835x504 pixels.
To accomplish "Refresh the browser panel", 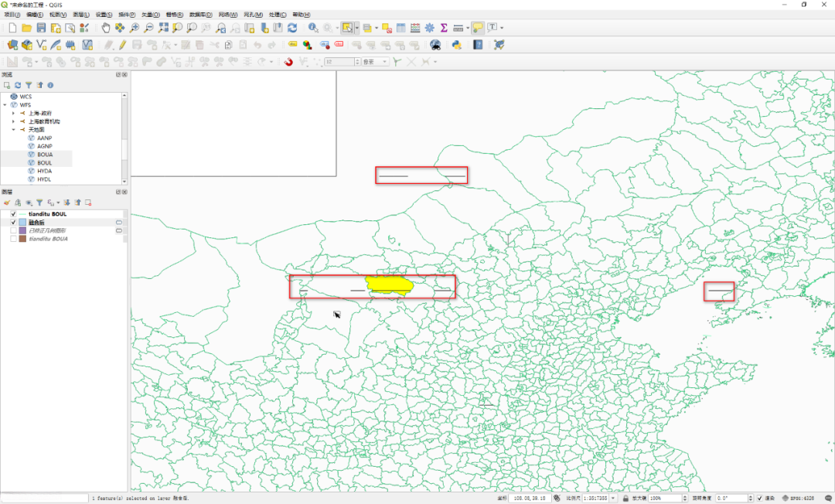I will tap(18, 85).
